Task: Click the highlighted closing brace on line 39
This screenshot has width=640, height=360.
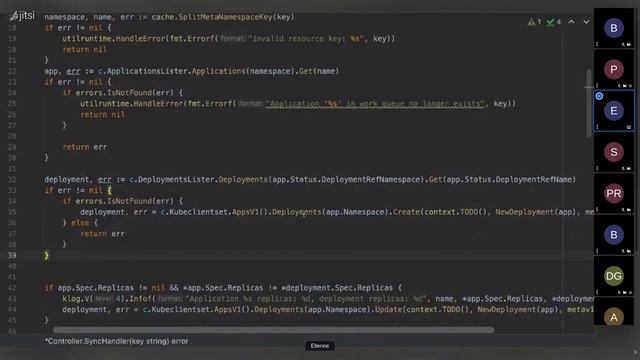Action: pos(47,255)
